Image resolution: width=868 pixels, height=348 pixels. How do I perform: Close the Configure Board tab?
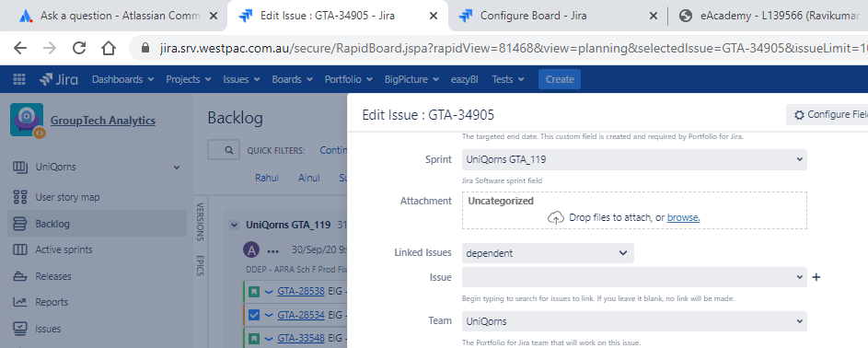point(654,16)
